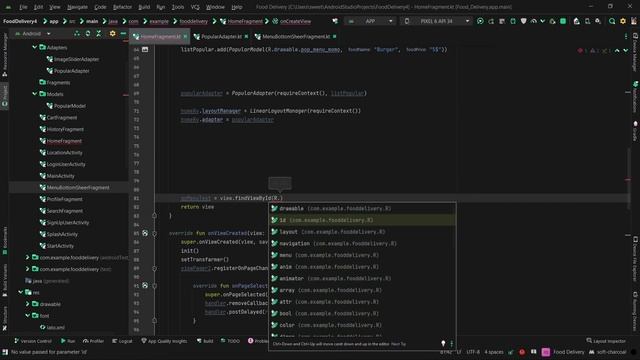640x360 pixels.
Task: Open IDE settings gear in top toolbar
Action: (x=623, y=21)
